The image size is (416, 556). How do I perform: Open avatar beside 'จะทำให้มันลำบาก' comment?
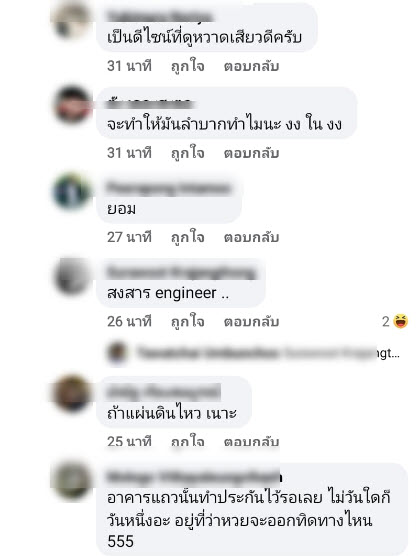72,105
